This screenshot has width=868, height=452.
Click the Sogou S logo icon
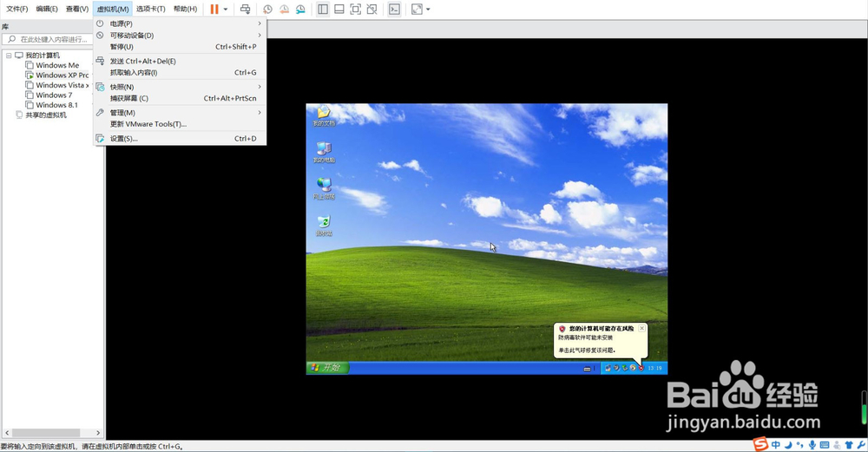point(760,443)
